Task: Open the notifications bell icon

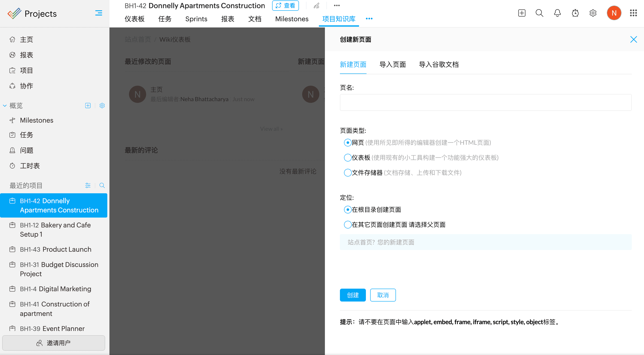Action: 557,13
